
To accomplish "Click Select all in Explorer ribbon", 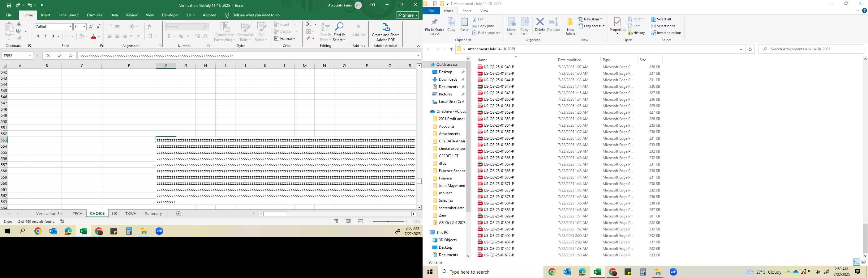I will [661, 19].
